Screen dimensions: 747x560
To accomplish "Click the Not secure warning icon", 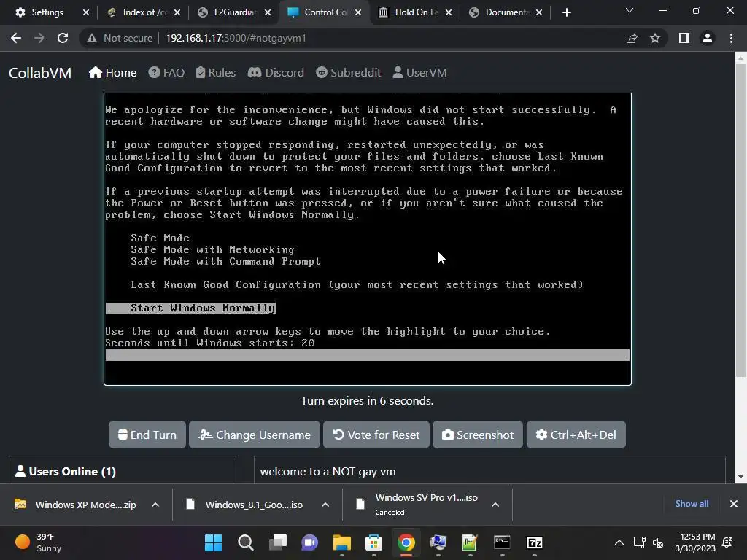I will point(92,38).
